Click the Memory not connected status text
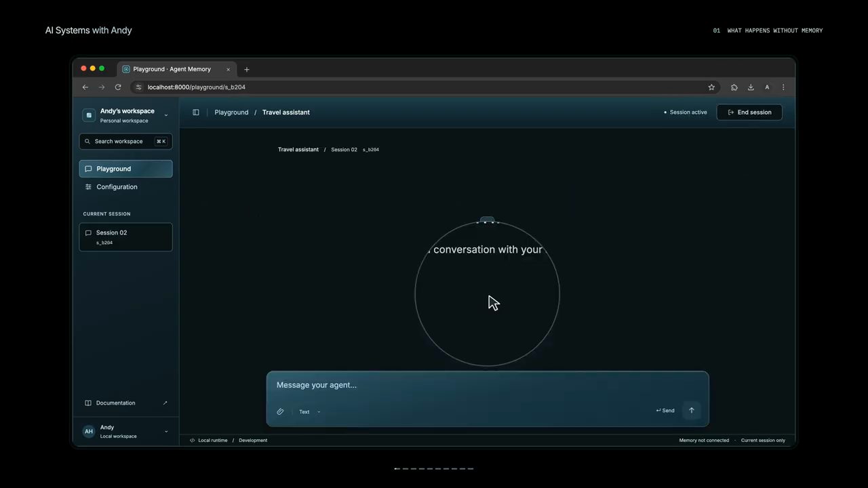This screenshot has height=488, width=868. pos(704,441)
